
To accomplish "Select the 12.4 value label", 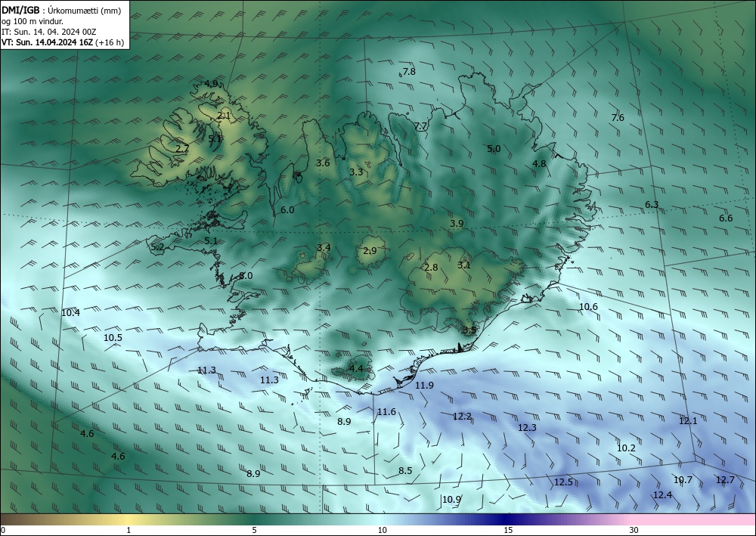I will click(x=662, y=495).
